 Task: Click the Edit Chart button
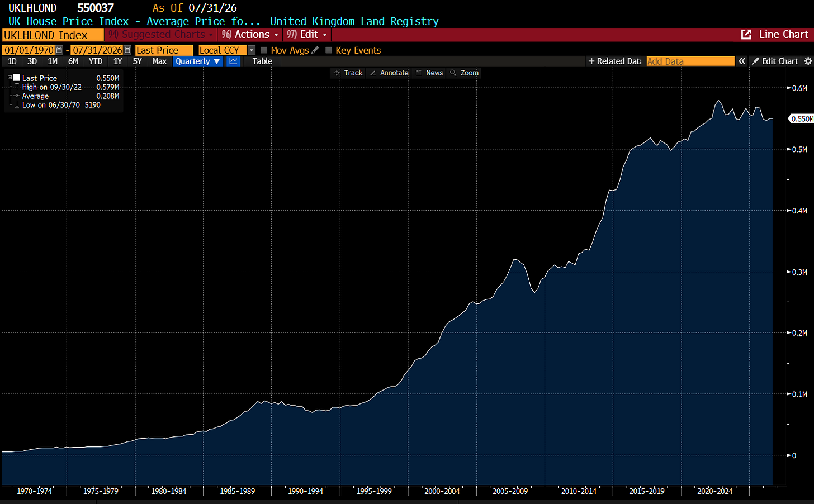point(775,61)
